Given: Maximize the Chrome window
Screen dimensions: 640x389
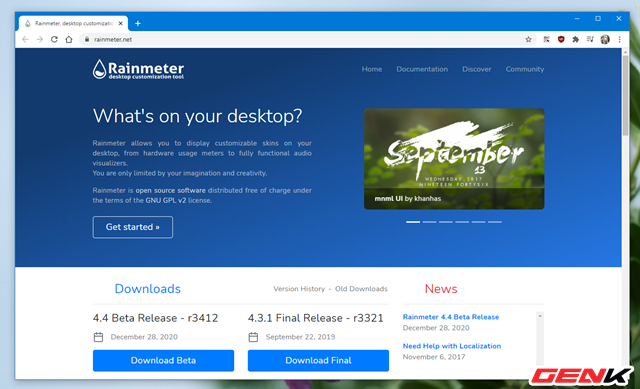Looking at the screenshot, I should [x=598, y=19].
